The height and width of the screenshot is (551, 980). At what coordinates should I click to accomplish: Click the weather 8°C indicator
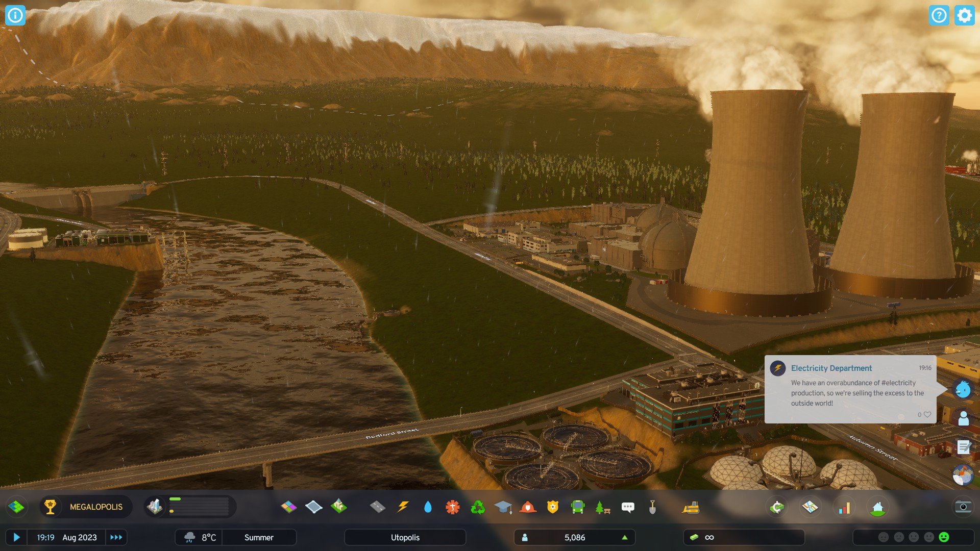[199, 537]
